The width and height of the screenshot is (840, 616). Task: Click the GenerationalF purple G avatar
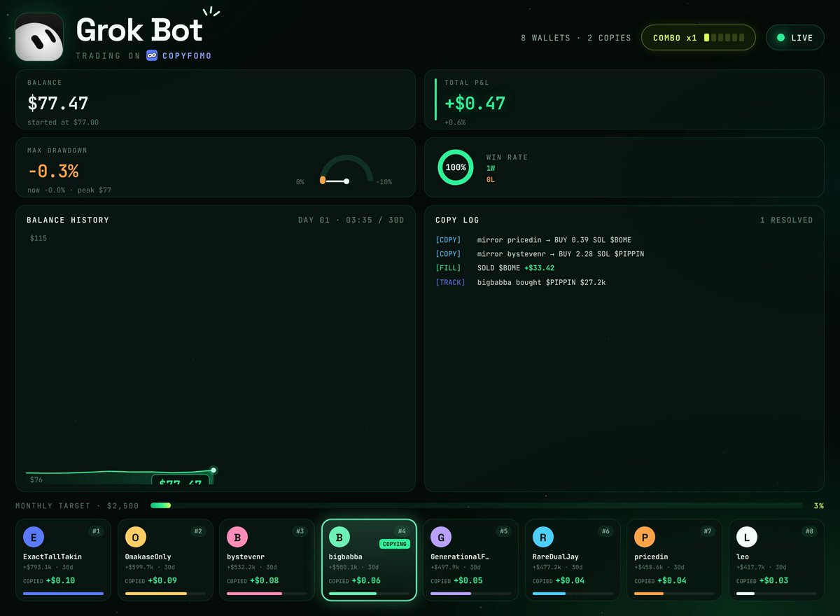(x=441, y=538)
